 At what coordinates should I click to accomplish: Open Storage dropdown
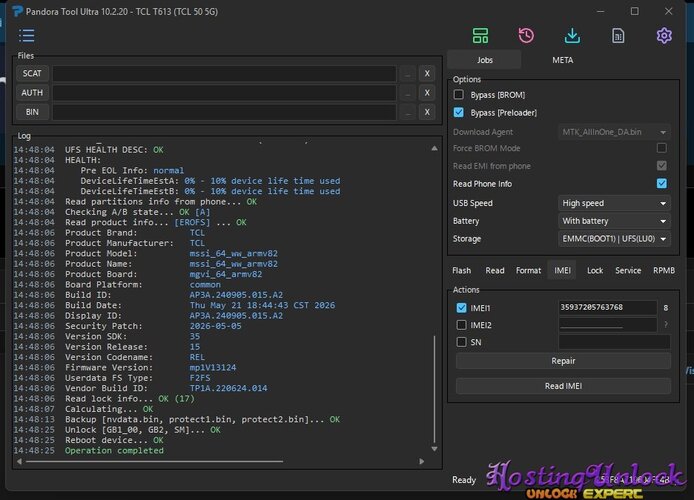click(x=614, y=238)
